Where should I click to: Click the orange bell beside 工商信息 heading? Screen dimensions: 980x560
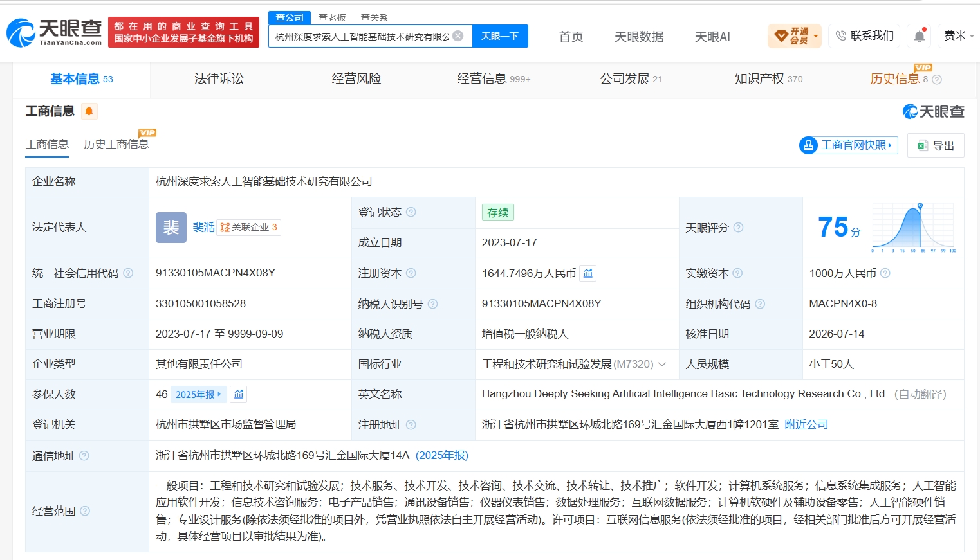coord(89,111)
